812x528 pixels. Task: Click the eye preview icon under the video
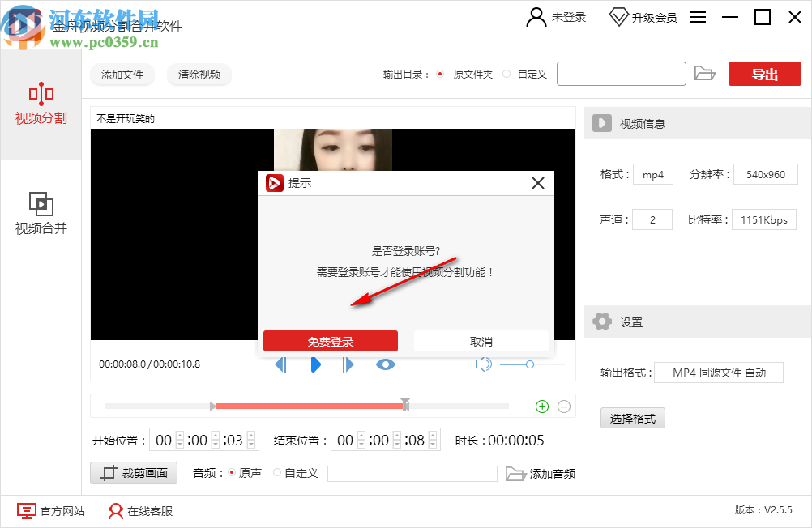tap(385, 364)
